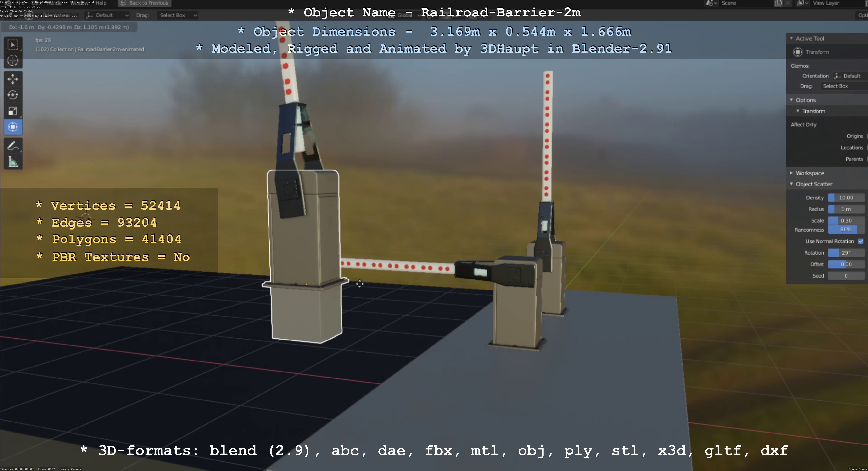Collapse the Object Scatter panel
This screenshot has width=868, height=471.
pos(791,184)
